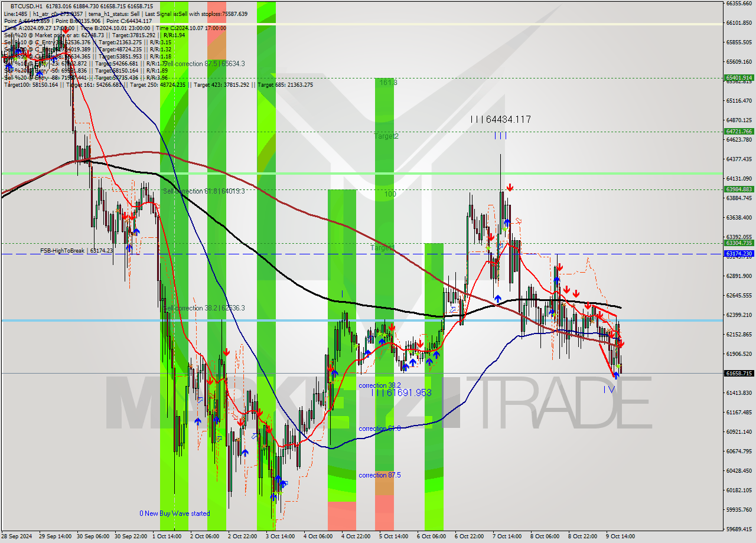Click the blue buy arrow above the 'I V' label
This screenshot has width=756, height=543.
pos(615,375)
